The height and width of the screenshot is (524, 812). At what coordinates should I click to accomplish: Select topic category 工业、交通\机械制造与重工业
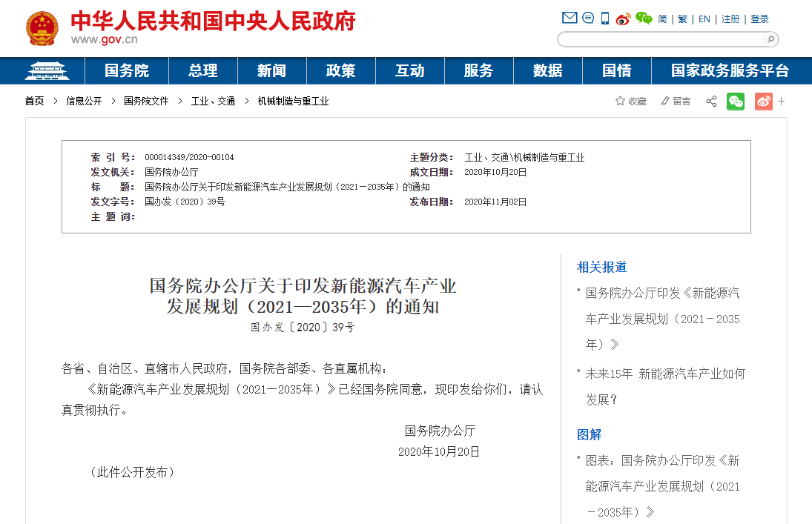click(x=524, y=157)
